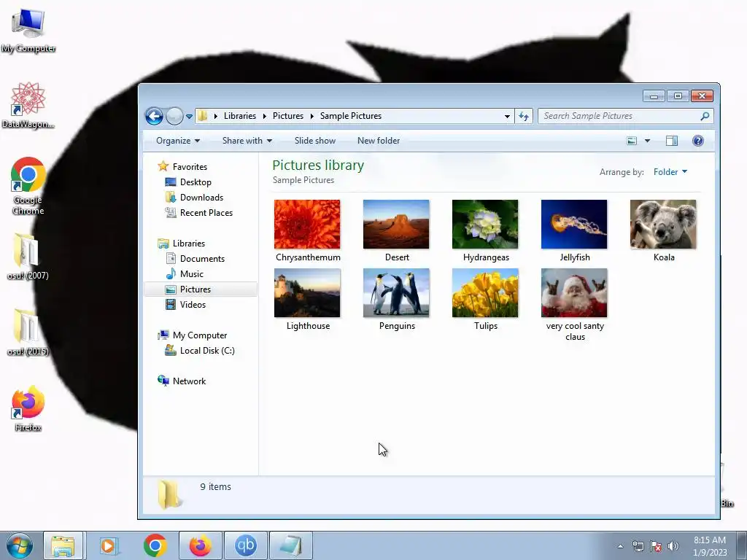The height and width of the screenshot is (560, 747).
Task: Open Arrange by Folder dropdown
Action: (x=670, y=172)
